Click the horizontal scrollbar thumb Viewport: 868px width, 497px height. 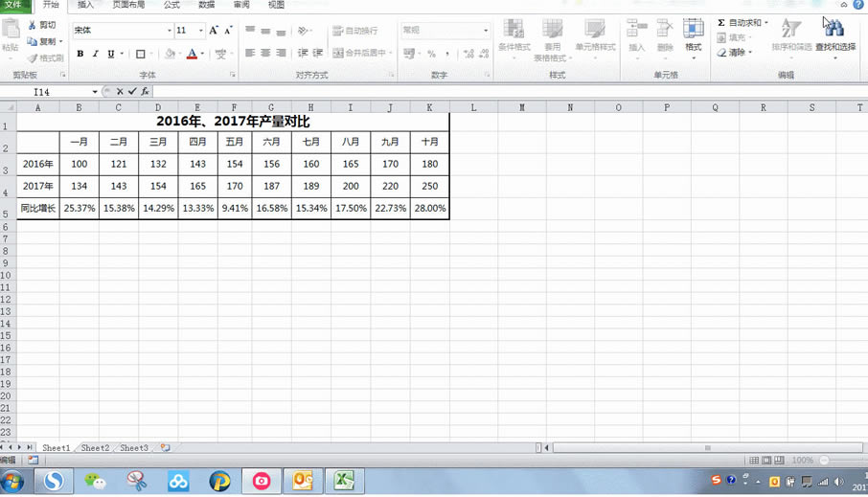coord(707,448)
